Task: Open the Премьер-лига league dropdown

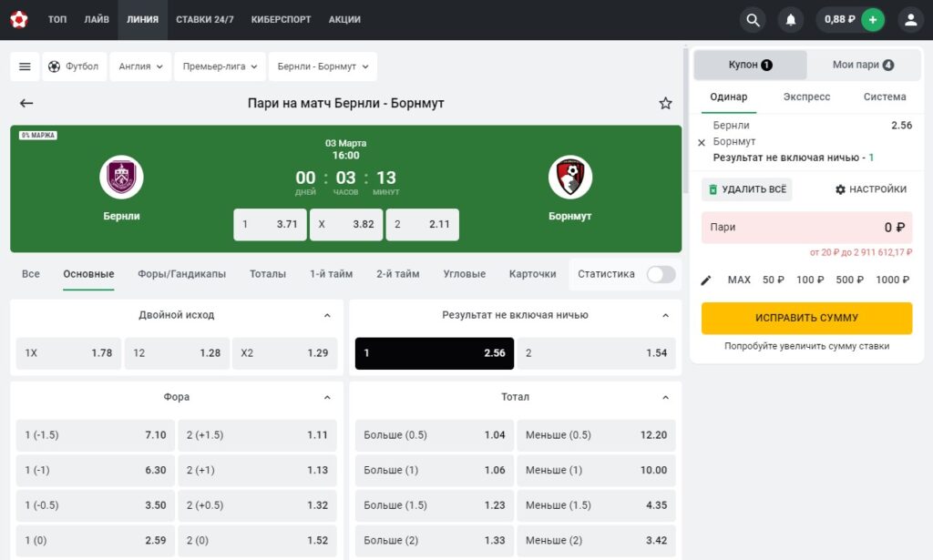Action: 220,66
